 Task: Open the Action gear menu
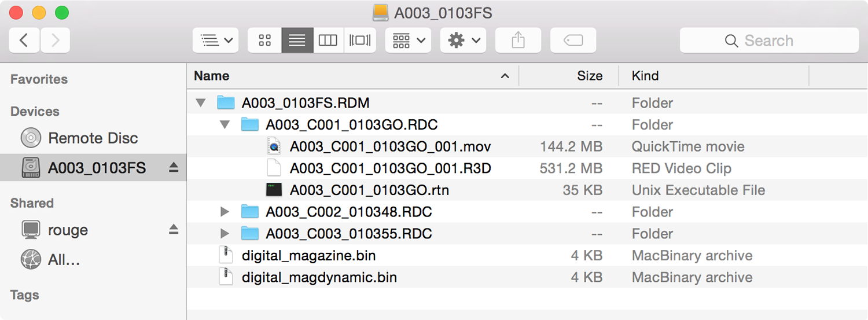tap(463, 41)
